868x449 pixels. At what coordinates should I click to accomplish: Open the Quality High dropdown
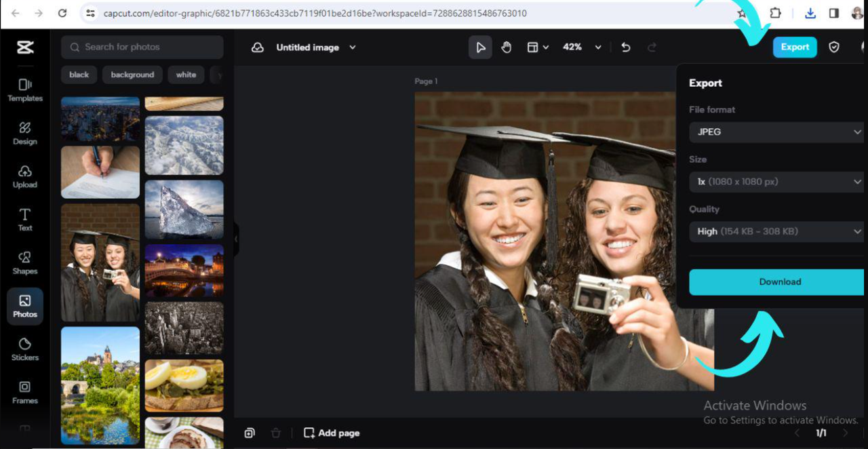coord(777,231)
